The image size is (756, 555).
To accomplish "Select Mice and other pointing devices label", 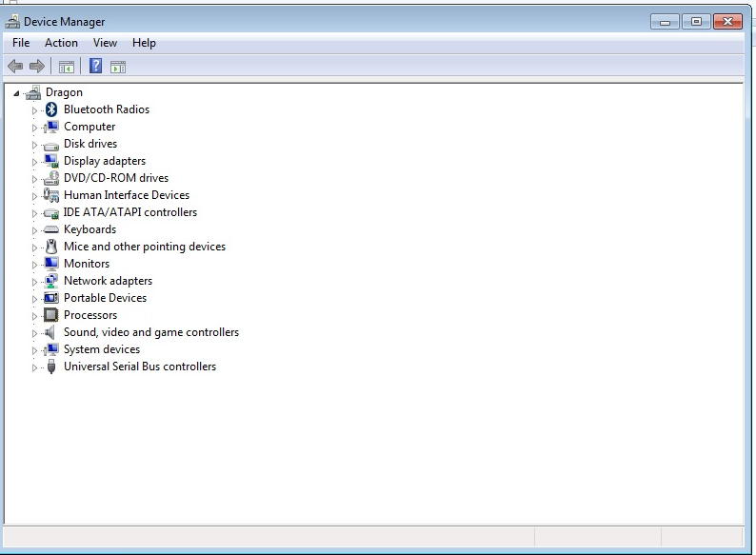I will point(145,247).
